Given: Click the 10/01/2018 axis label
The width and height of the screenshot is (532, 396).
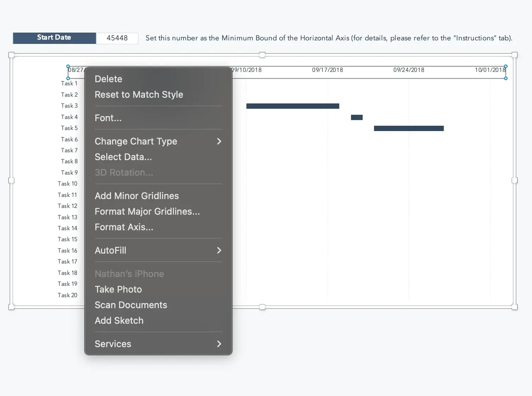Looking at the screenshot, I should click(490, 70).
